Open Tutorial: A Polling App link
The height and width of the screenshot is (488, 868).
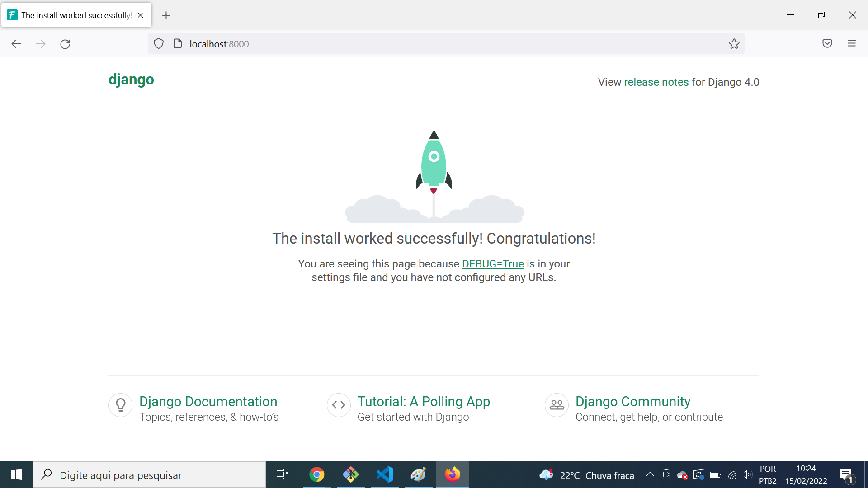424,402
